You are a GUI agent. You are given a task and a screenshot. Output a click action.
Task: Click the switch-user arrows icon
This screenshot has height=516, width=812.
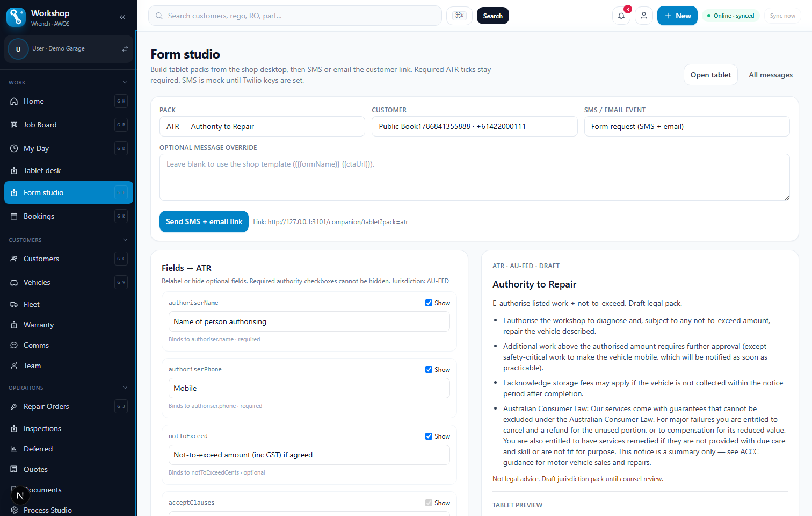[x=125, y=49]
